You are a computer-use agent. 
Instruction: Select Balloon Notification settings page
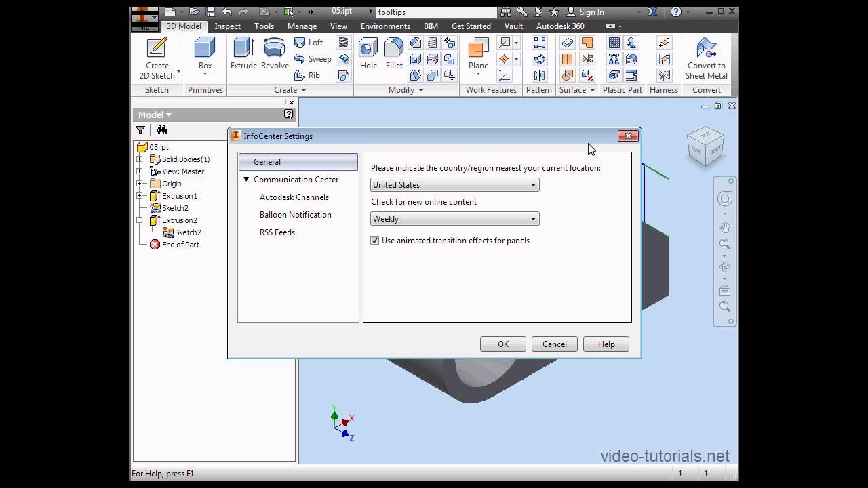(x=296, y=215)
